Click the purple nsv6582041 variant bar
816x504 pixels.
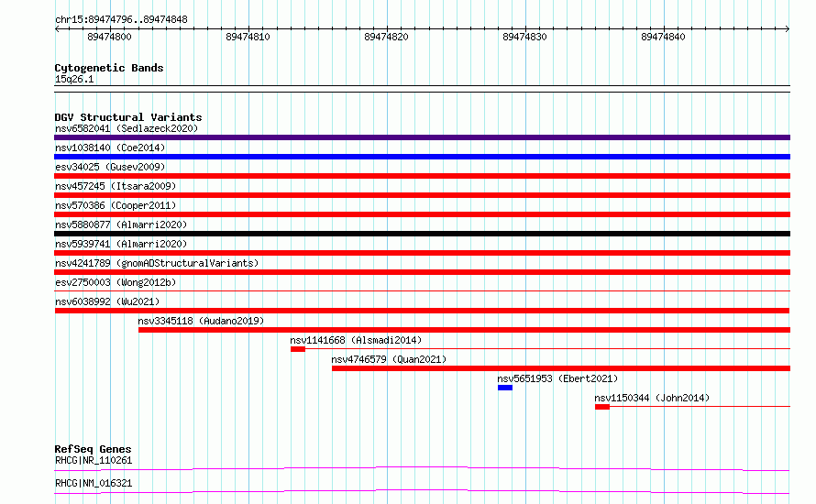click(422, 137)
